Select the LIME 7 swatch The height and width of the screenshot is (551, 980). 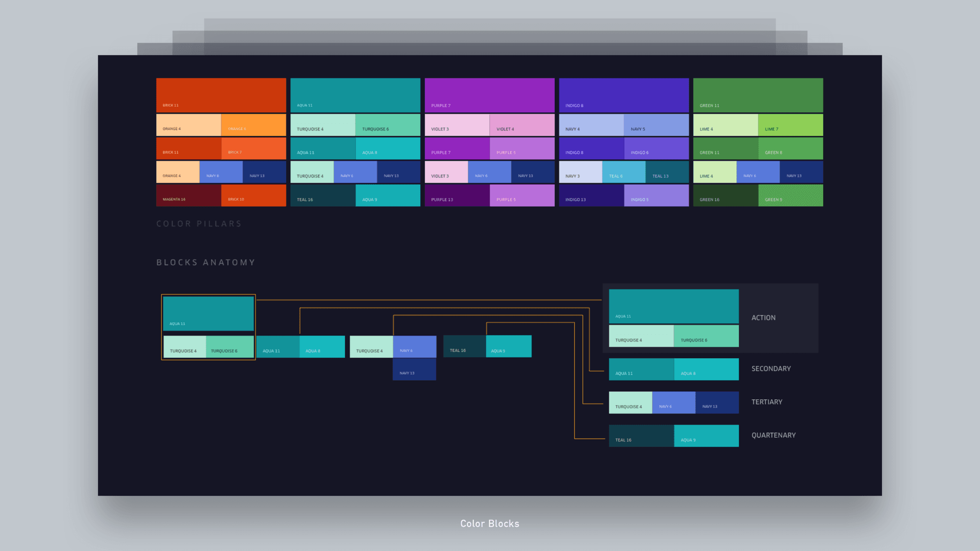791,125
